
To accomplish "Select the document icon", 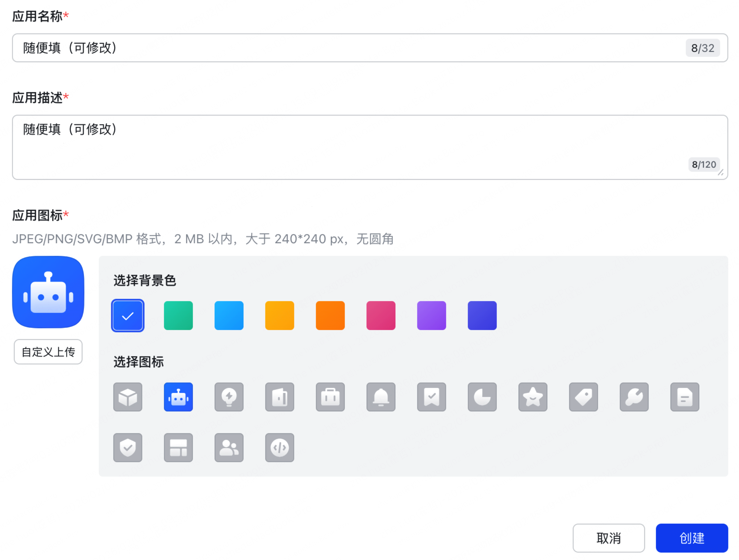I will (x=685, y=397).
